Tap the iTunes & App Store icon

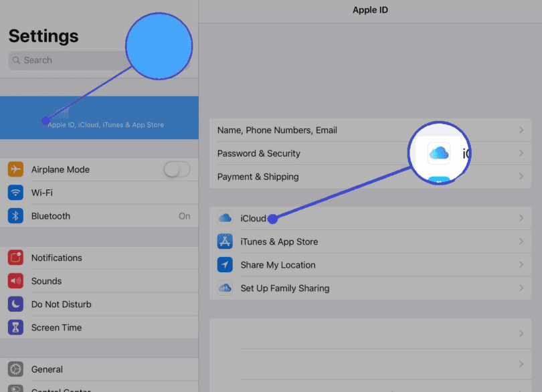click(225, 241)
